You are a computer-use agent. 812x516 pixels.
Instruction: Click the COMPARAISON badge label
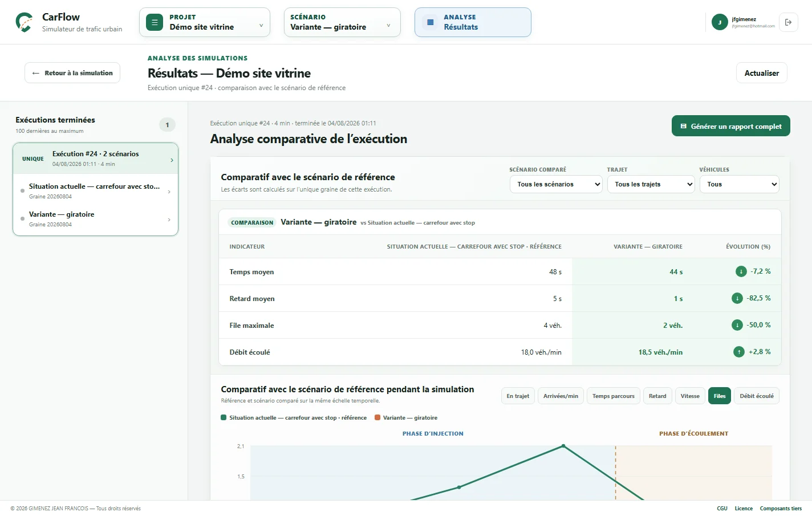click(x=252, y=222)
